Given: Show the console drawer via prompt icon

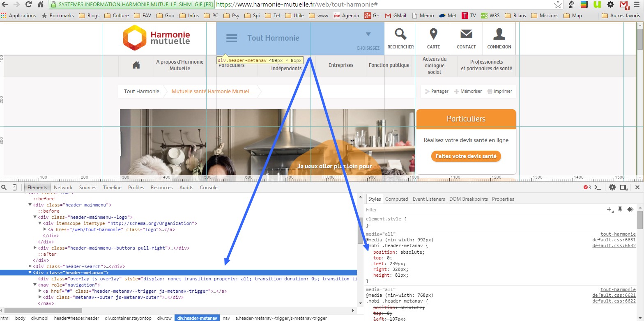Looking at the screenshot, I should (598, 188).
